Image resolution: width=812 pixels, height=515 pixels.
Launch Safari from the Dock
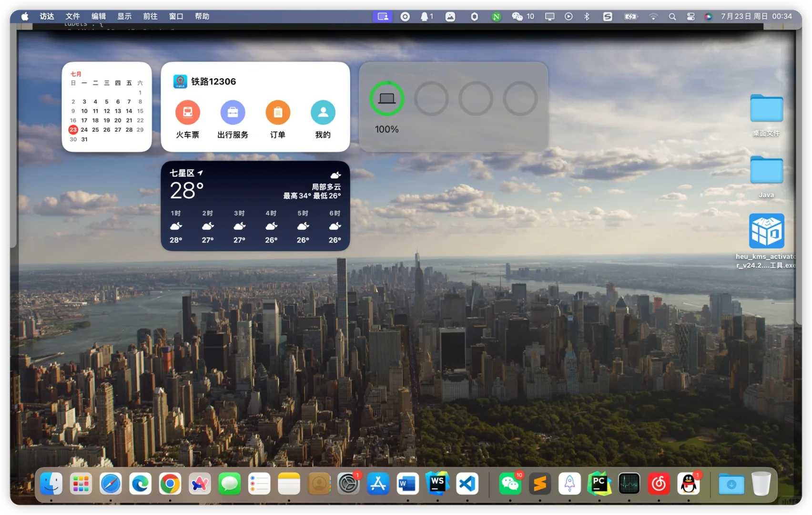[x=111, y=484]
